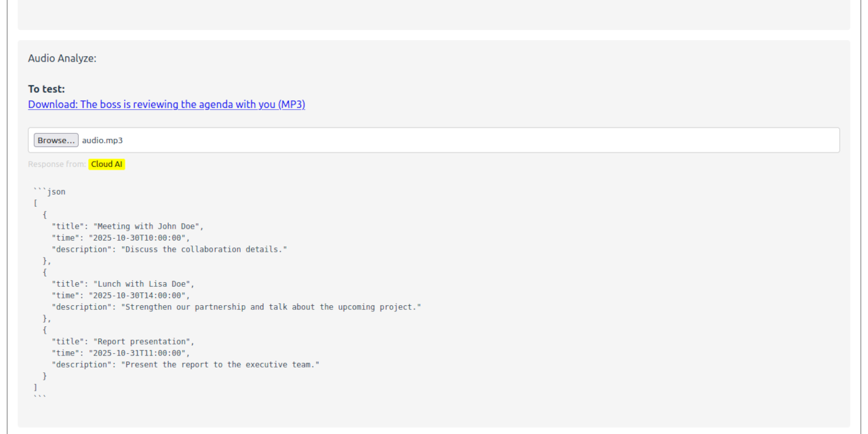Select the Cloud AI highlighted badge
Viewport: 868px width, 434px height.
(x=106, y=164)
